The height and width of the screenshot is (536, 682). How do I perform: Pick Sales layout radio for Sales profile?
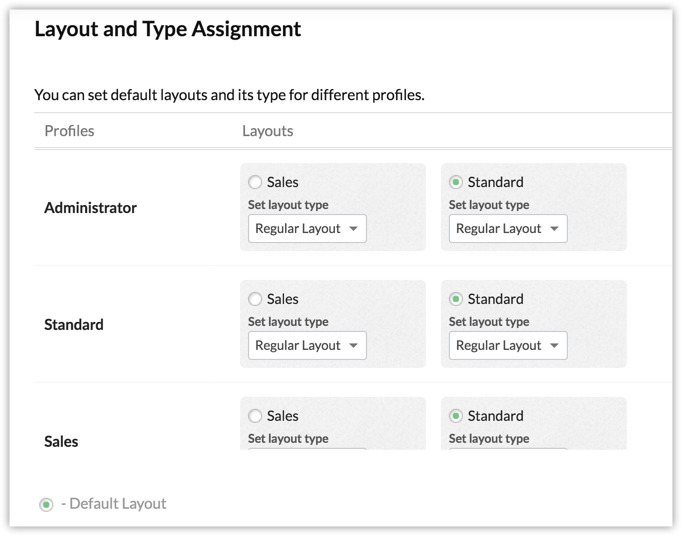pyautogui.click(x=255, y=416)
